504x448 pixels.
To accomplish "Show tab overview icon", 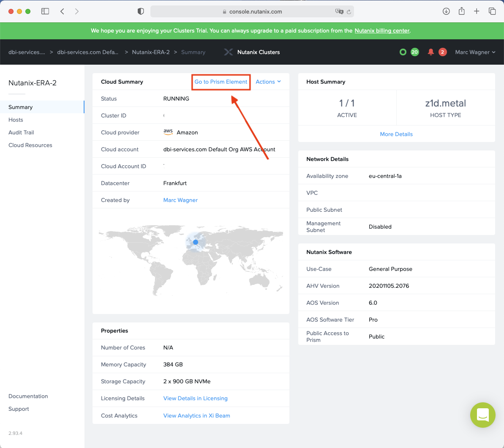I will (x=492, y=11).
